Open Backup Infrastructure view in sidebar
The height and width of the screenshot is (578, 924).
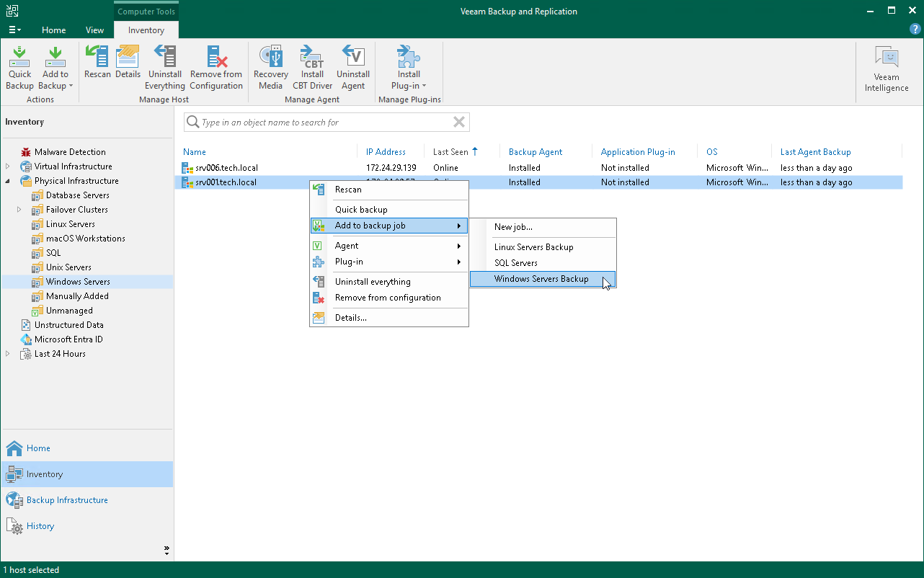click(x=67, y=500)
